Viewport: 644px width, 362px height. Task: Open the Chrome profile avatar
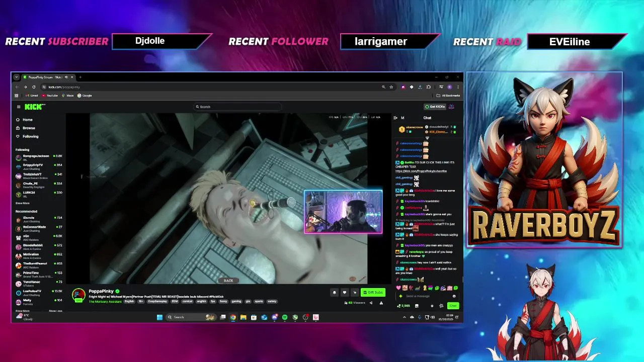pos(449,87)
